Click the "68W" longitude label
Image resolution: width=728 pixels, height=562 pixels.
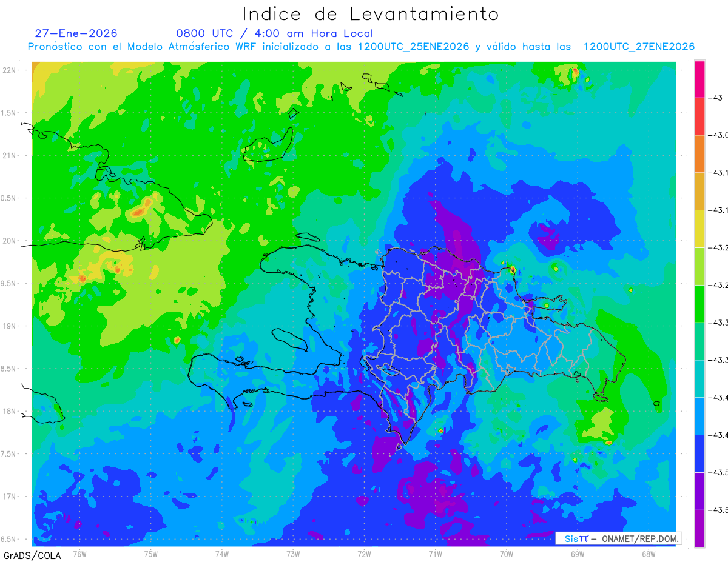click(649, 554)
